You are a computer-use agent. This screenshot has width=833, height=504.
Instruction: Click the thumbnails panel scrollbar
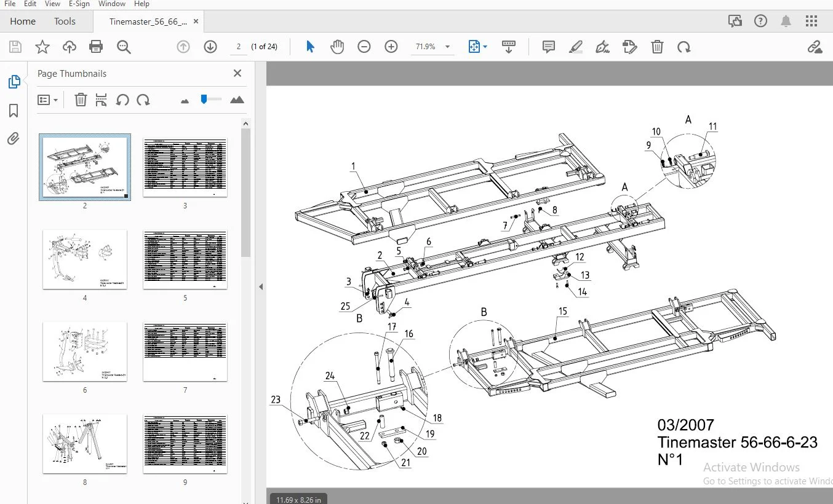[x=245, y=192]
